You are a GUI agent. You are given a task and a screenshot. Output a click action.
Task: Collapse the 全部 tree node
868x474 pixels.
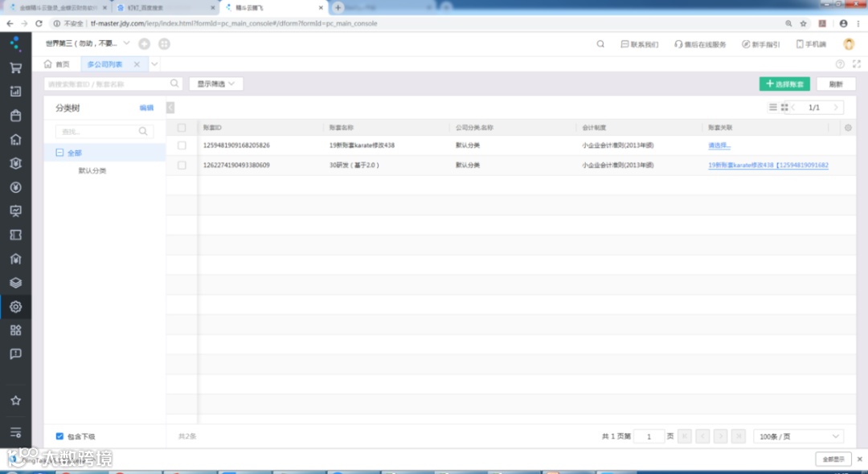click(59, 153)
